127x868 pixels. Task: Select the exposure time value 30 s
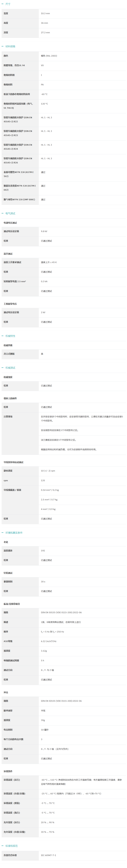(43, 582)
